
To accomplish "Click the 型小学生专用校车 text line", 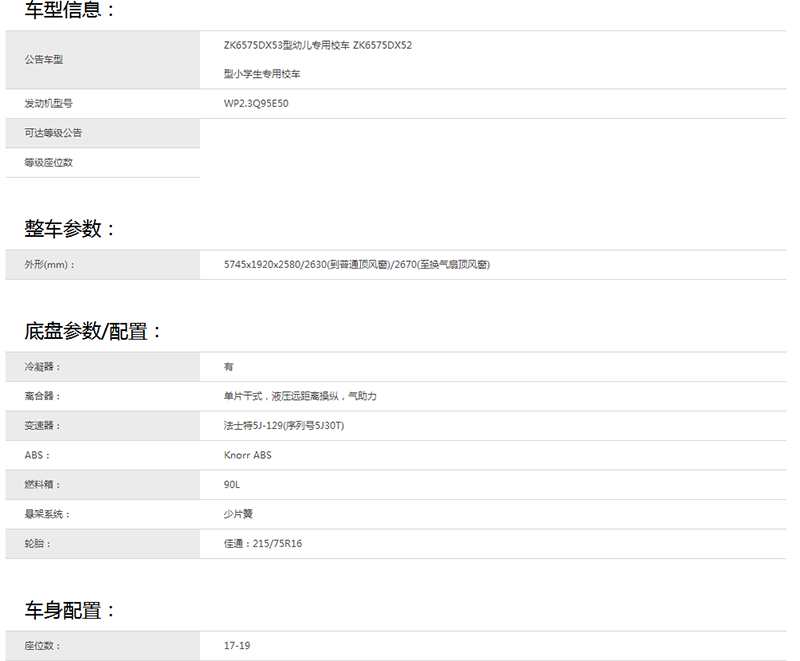I will point(262,74).
